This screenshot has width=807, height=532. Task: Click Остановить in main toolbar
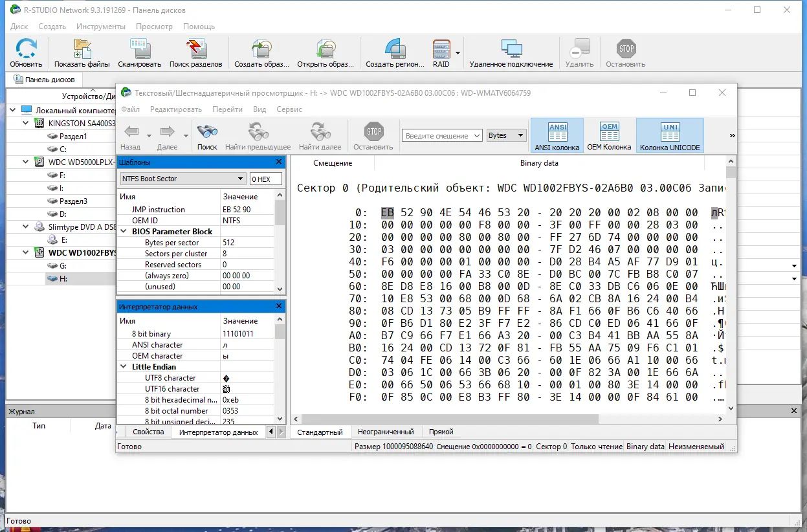pyautogui.click(x=626, y=49)
